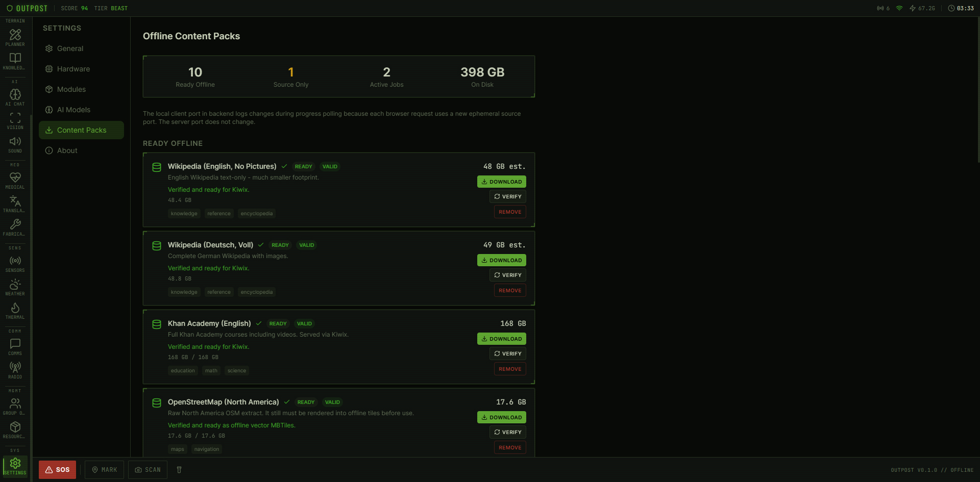
Task: Launch AI Chat from sidebar
Action: [15, 97]
